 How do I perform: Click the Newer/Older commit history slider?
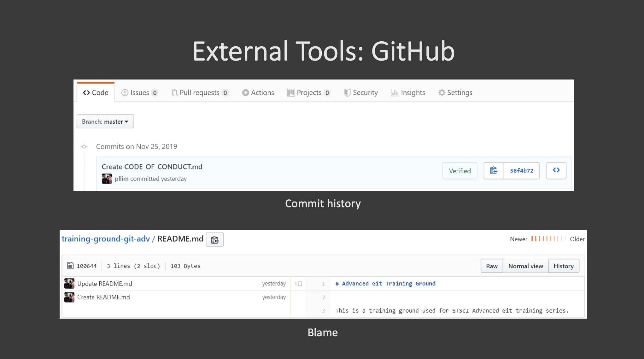pos(548,239)
